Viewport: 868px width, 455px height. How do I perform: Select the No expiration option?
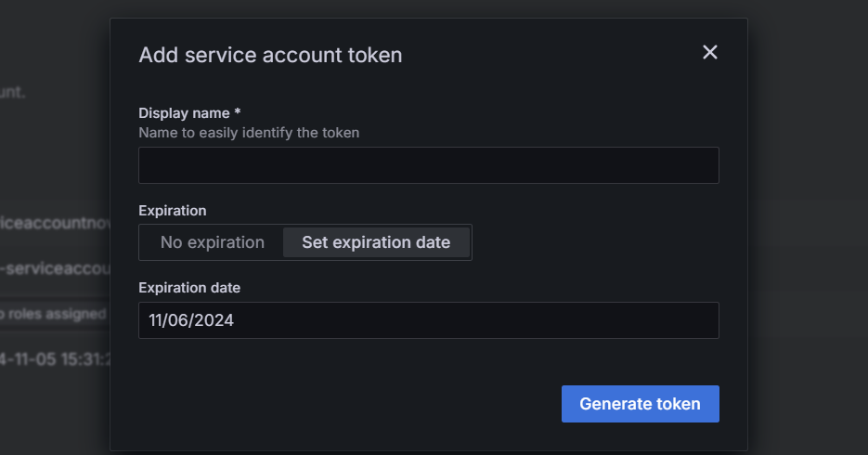[213, 242]
